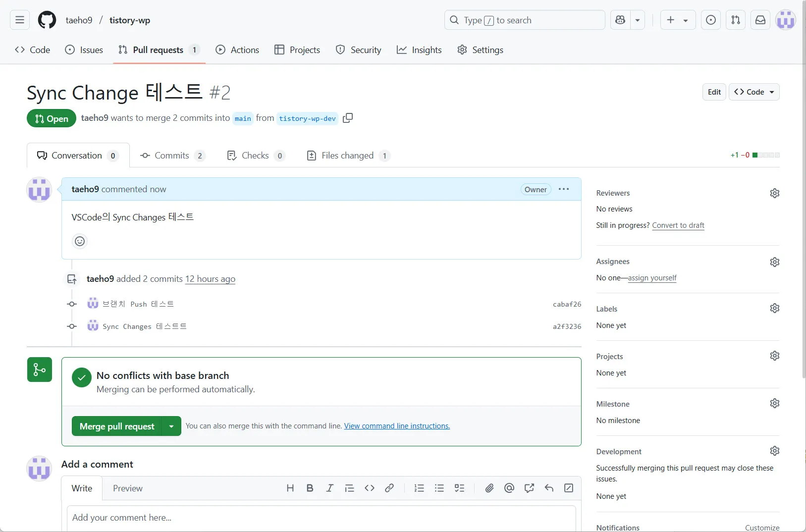806x532 pixels.
Task: Mention a user with the @ icon
Action: [x=509, y=488]
